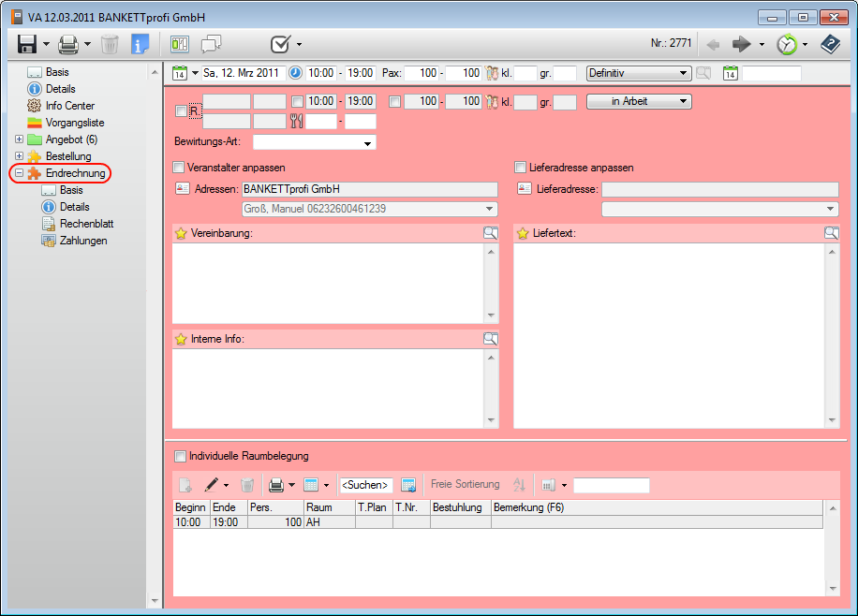Image resolution: width=858 pixels, height=616 pixels.
Task: Click the help book icon
Action: coord(830,44)
